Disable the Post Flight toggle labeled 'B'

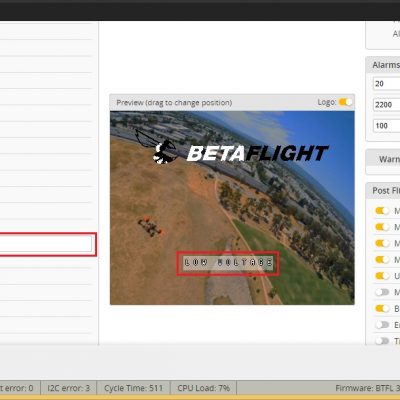click(382, 309)
